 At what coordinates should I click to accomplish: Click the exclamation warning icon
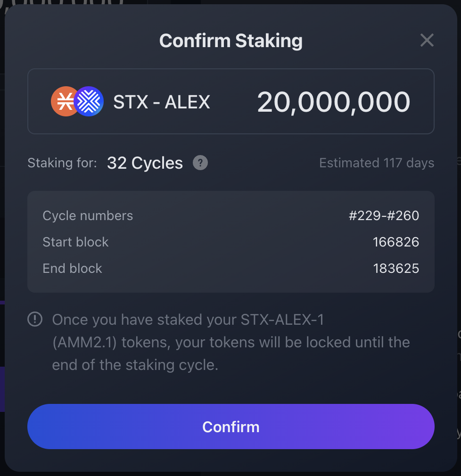35,320
